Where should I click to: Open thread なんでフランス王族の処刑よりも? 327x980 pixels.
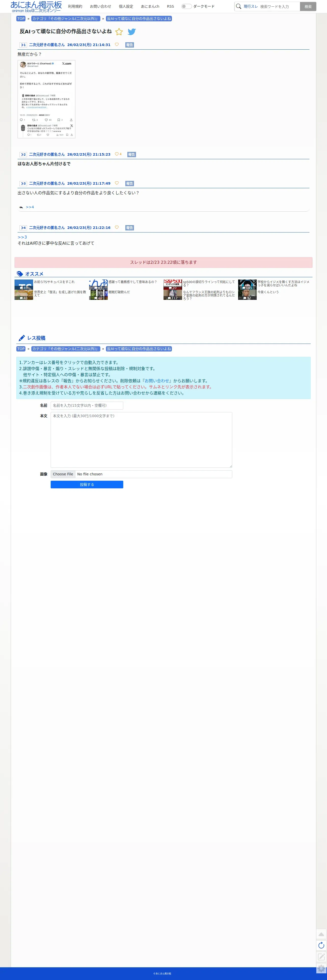[x=209, y=295]
